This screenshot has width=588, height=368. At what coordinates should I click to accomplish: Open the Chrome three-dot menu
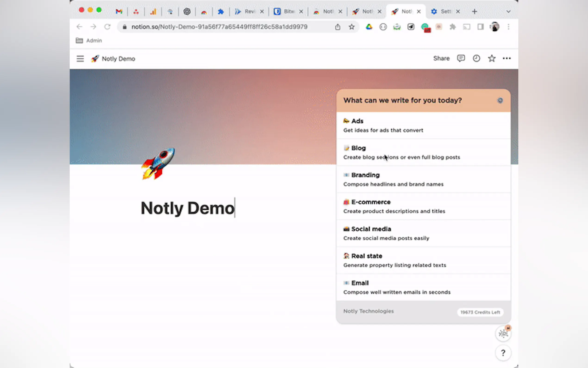(508, 27)
